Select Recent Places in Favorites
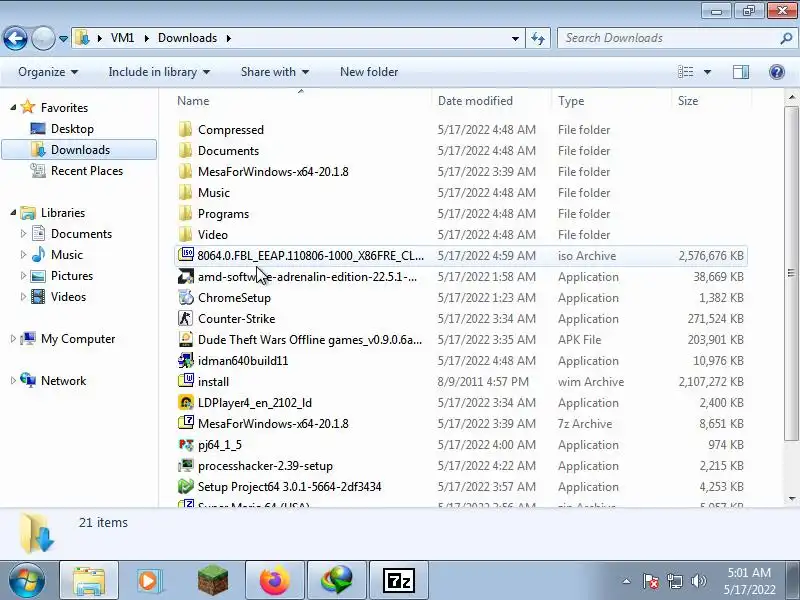 pyautogui.click(x=87, y=170)
